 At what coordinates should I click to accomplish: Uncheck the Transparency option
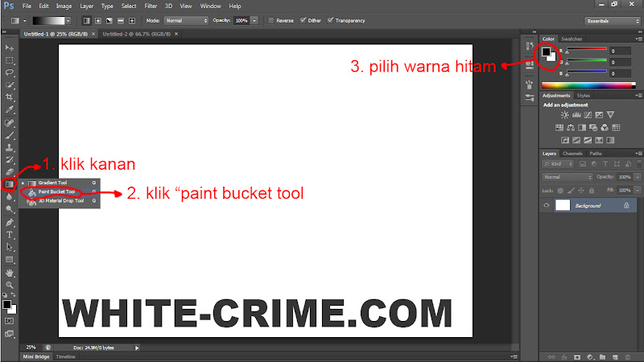(x=331, y=21)
